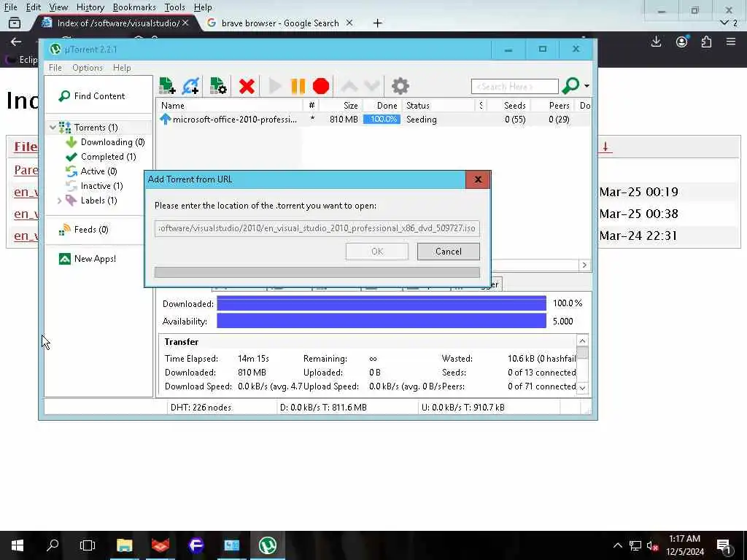Sort by the Seeds column header

[x=508, y=106]
